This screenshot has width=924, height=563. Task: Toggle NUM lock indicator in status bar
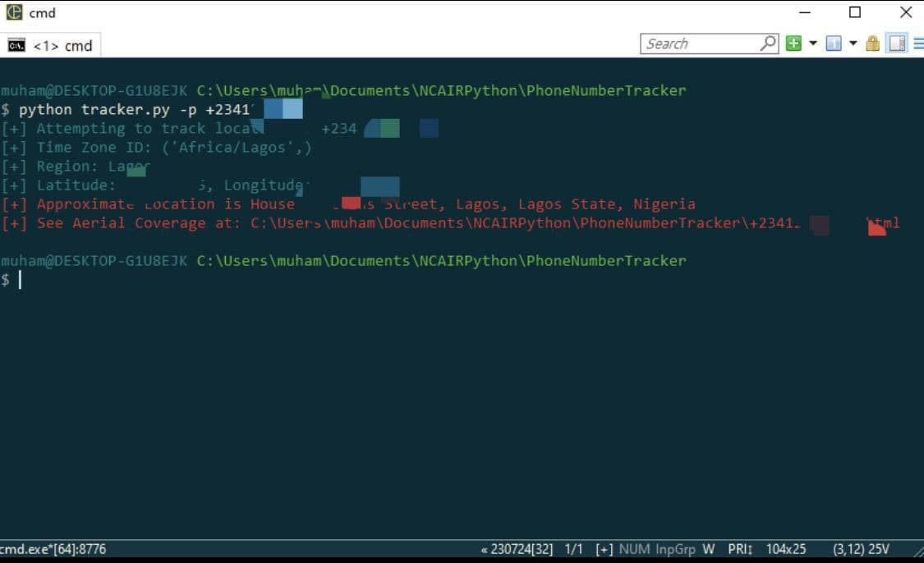tap(634, 549)
